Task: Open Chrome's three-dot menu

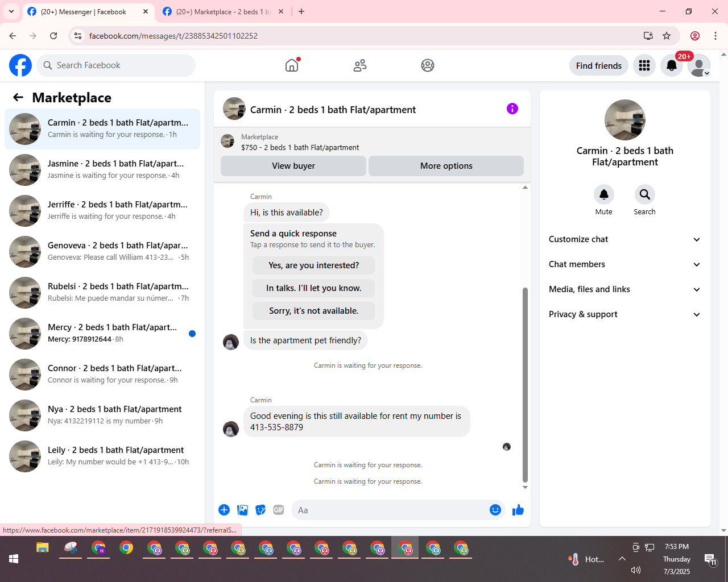Action: click(x=715, y=36)
